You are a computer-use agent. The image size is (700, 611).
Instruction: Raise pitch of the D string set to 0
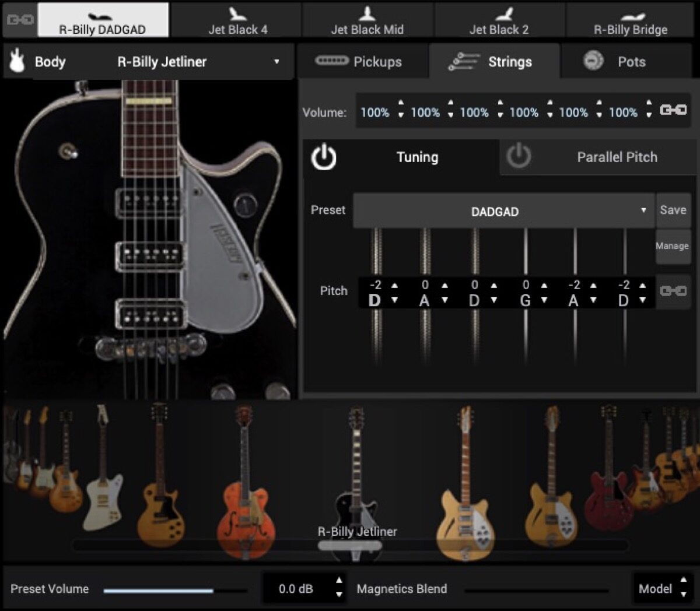[494, 285]
